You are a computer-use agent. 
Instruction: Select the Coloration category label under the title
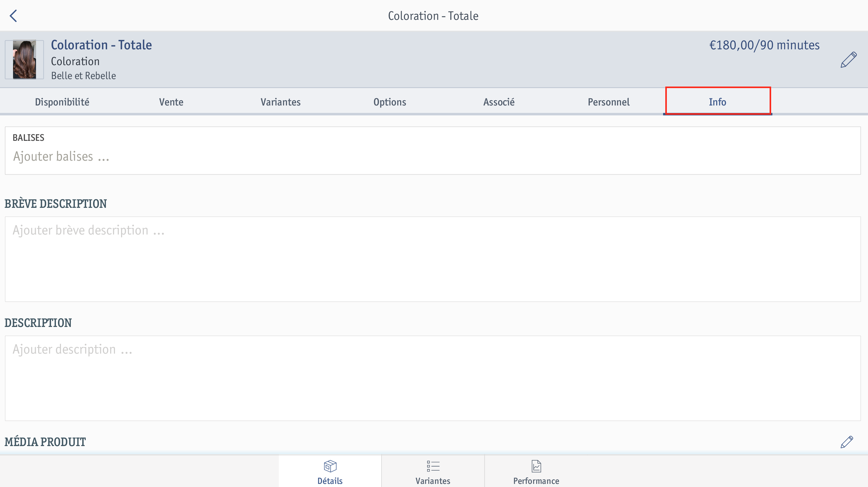pos(75,61)
